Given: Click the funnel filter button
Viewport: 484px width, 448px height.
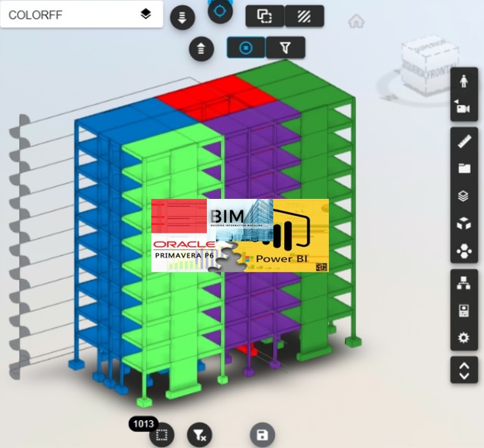Looking at the screenshot, I should pyautogui.click(x=286, y=48).
